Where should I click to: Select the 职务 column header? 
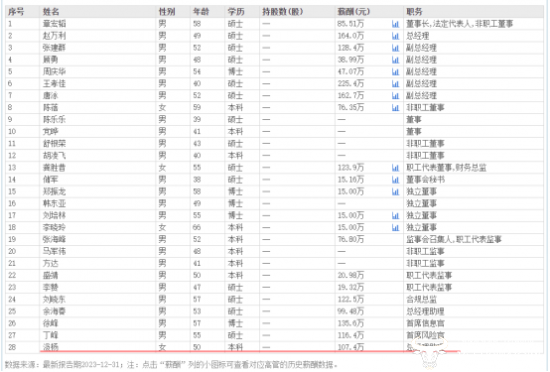[414, 12]
